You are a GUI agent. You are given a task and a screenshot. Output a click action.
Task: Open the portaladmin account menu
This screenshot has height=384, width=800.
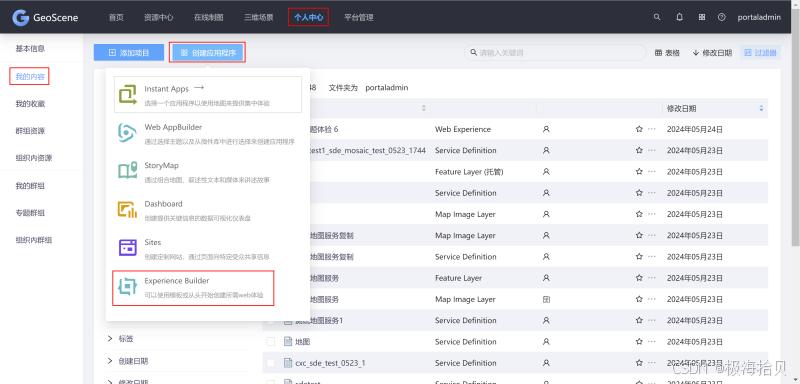(759, 17)
